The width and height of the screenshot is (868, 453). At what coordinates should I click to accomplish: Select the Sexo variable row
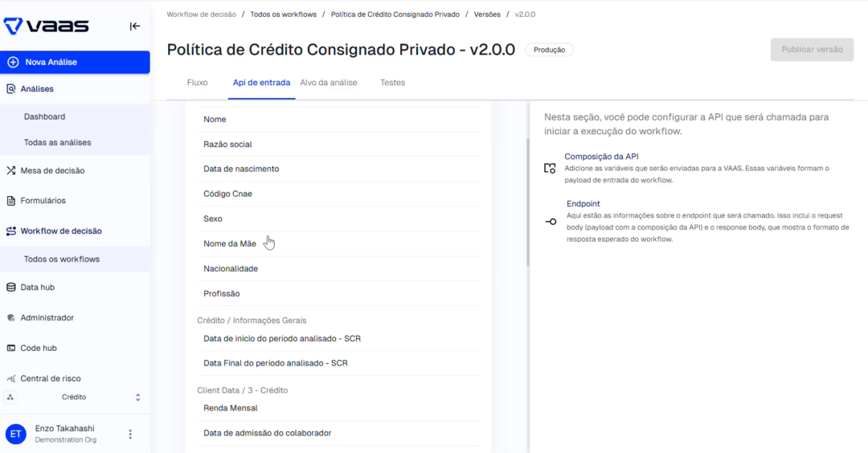(x=338, y=218)
